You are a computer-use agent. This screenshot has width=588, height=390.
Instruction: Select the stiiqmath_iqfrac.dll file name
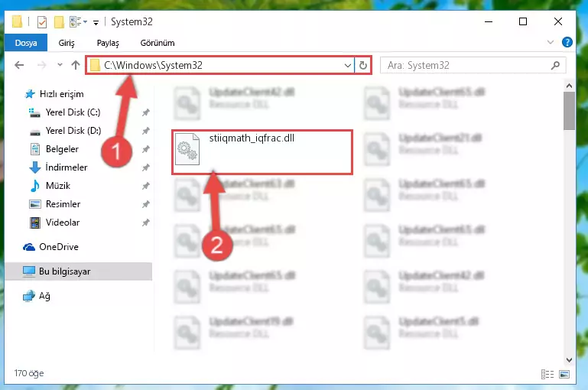tap(252, 138)
